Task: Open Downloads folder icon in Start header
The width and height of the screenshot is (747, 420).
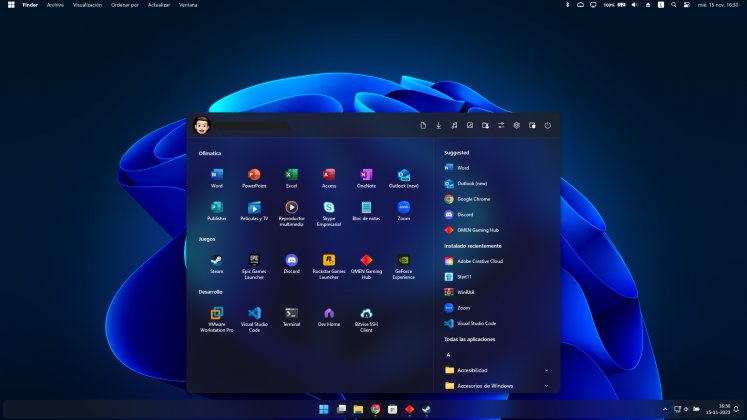Action: (438, 125)
